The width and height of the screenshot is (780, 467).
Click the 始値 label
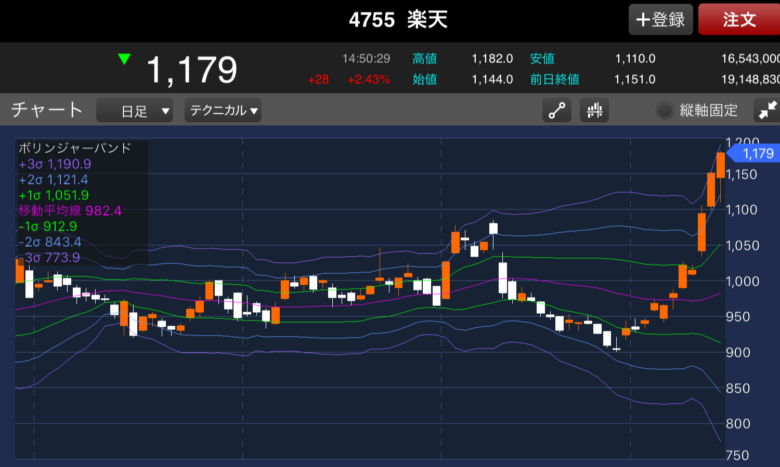[424, 80]
